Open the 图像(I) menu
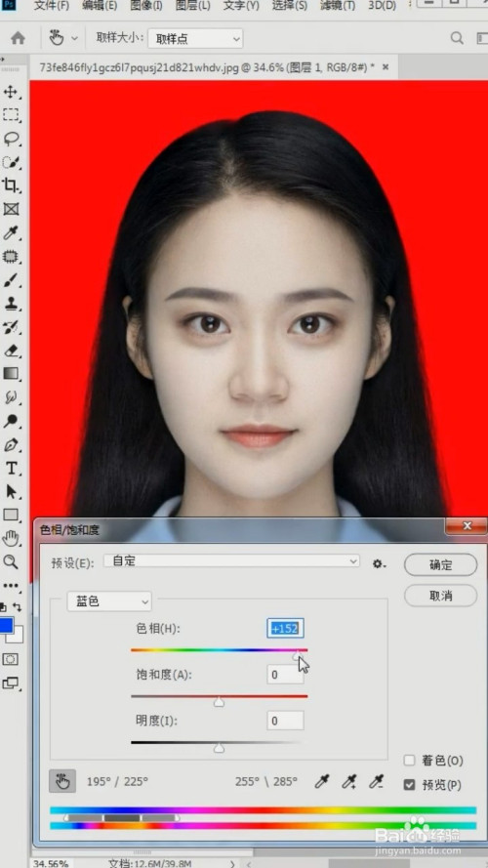The width and height of the screenshot is (488, 868). coord(146,6)
